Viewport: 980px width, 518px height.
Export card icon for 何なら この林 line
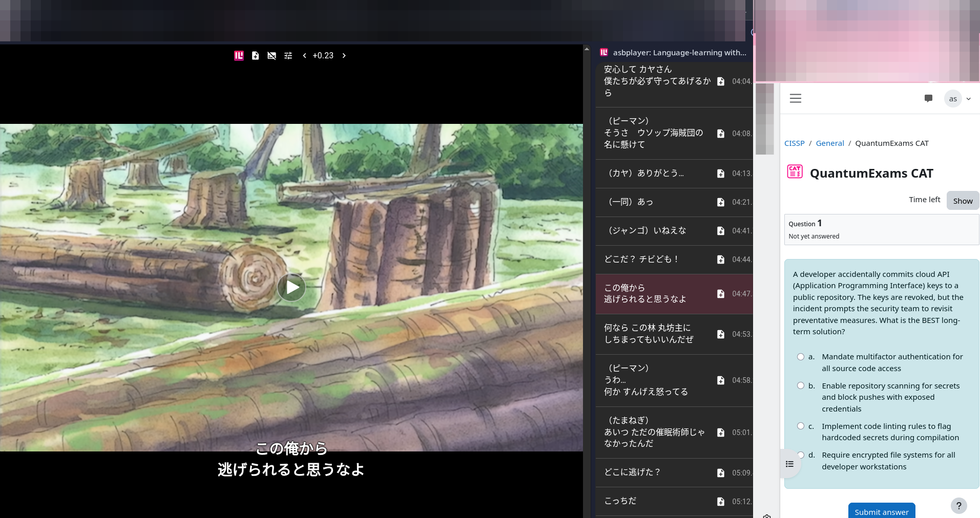click(x=721, y=334)
